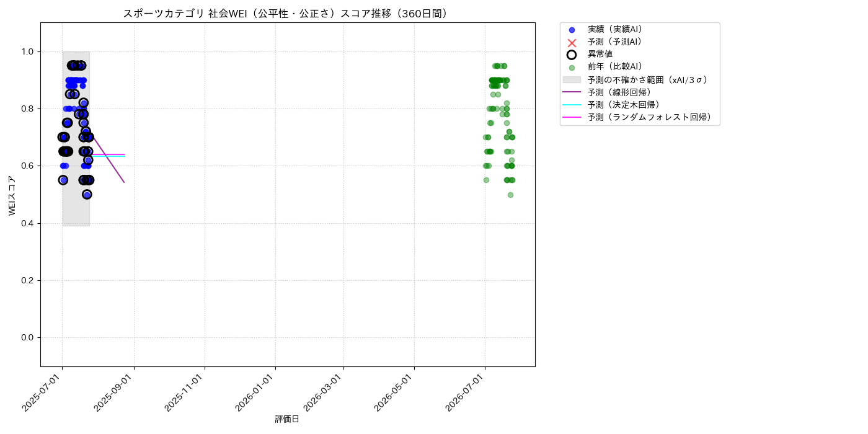
Task: Click the lowest green data point
Action: 510,195
